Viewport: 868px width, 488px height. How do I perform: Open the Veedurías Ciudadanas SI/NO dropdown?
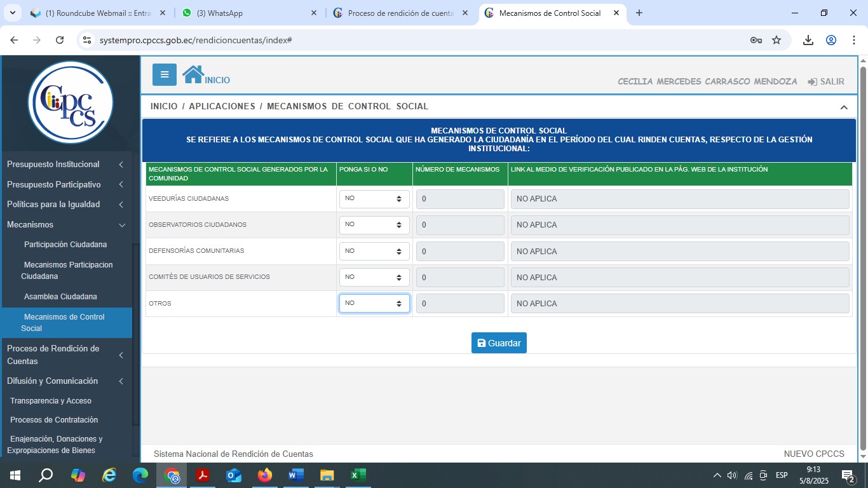point(374,199)
